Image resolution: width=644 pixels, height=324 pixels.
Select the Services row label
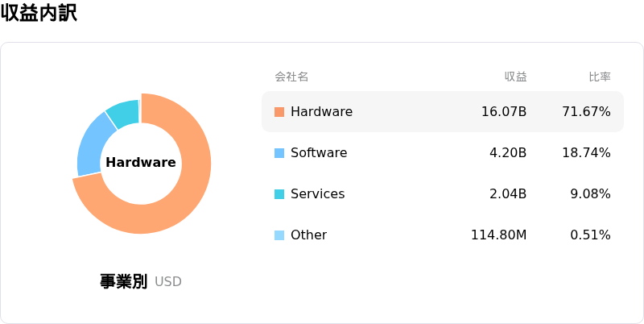317,194
